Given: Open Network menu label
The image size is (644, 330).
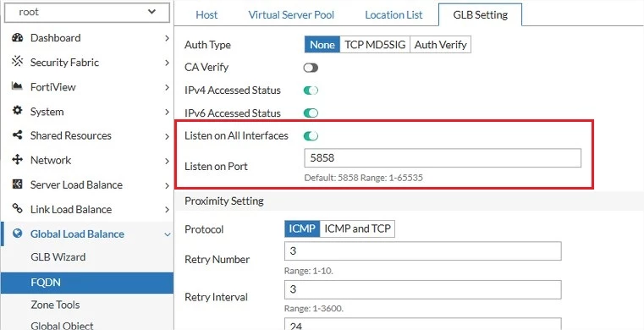Looking at the screenshot, I should click(x=51, y=160).
